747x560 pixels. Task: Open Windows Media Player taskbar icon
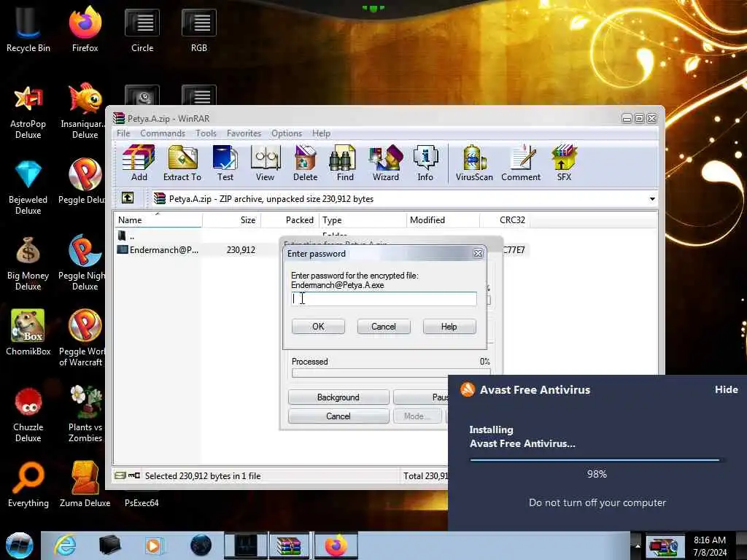(x=153, y=545)
